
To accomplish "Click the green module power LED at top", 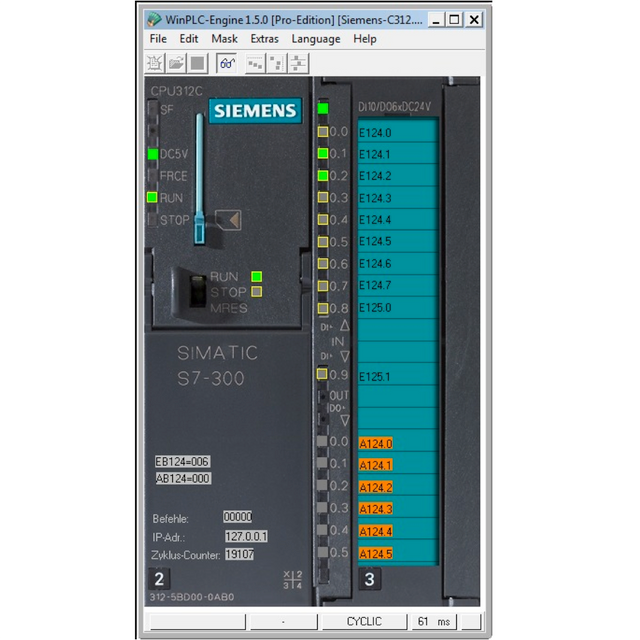I will pyautogui.click(x=323, y=109).
